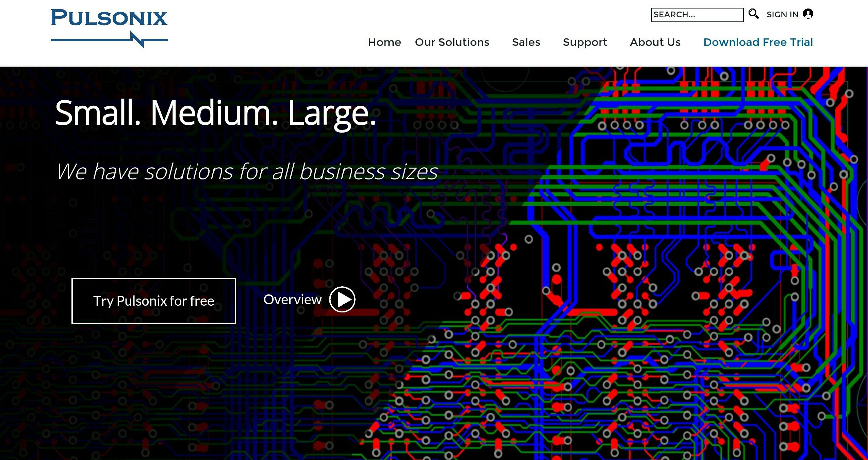Open the Sales menu

(x=526, y=42)
